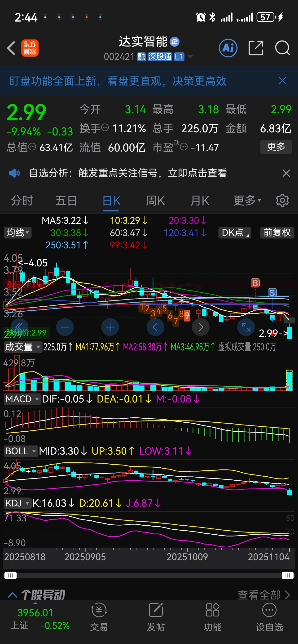Switch to 月K tab

coord(200,201)
